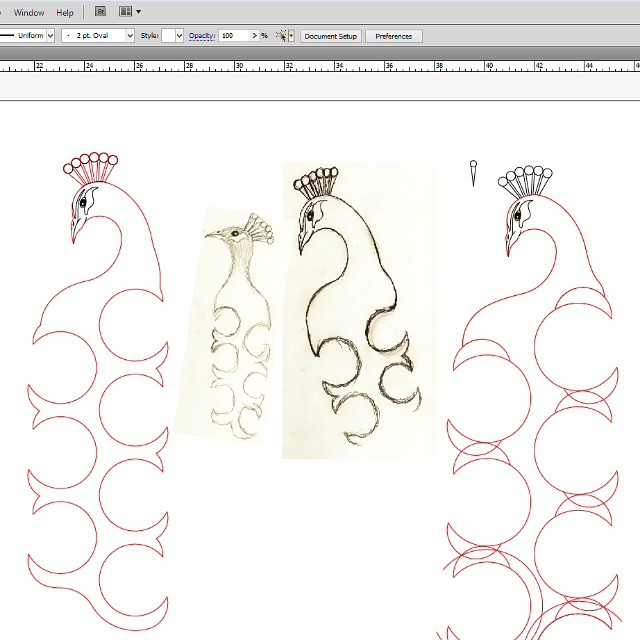Click the left red peacock outline head
This screenshot has width=640, height=640.
click(x=83, y=207)
